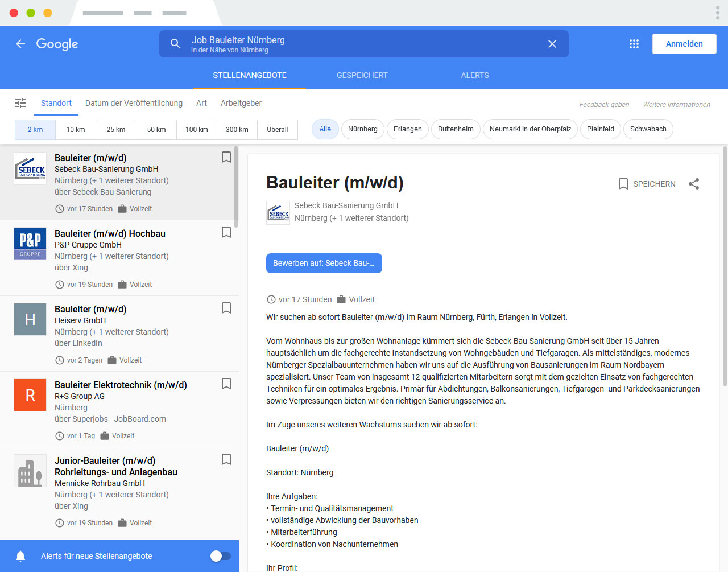Expand the Arbeitgeber filter
Screen dimensions: 728x572
[241, 103]
